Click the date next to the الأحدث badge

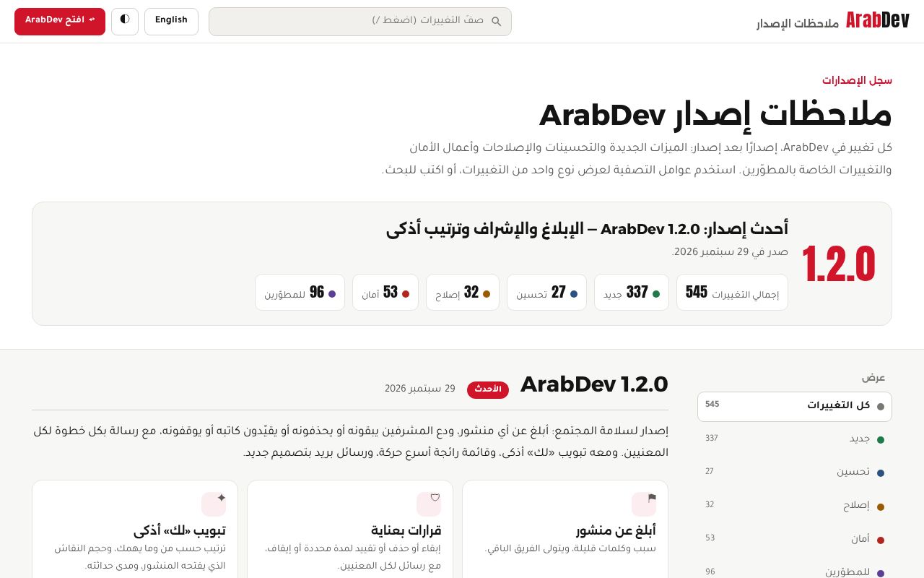(x=420, y=389)
